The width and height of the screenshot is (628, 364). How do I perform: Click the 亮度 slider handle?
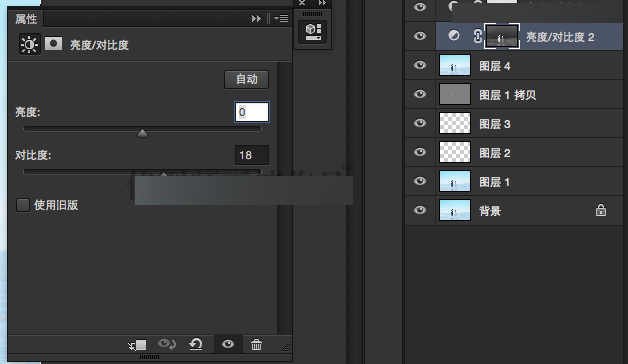pos(142,133)
